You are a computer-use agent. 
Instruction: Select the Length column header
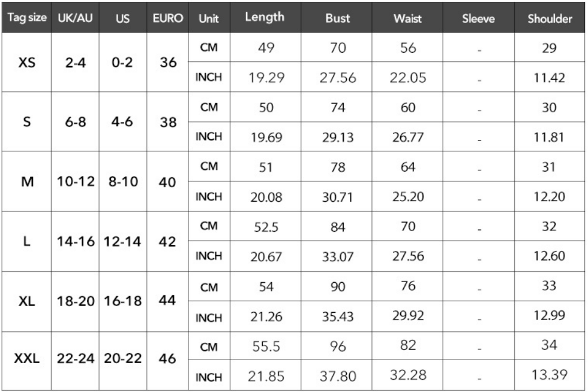(x=265, y=17)
